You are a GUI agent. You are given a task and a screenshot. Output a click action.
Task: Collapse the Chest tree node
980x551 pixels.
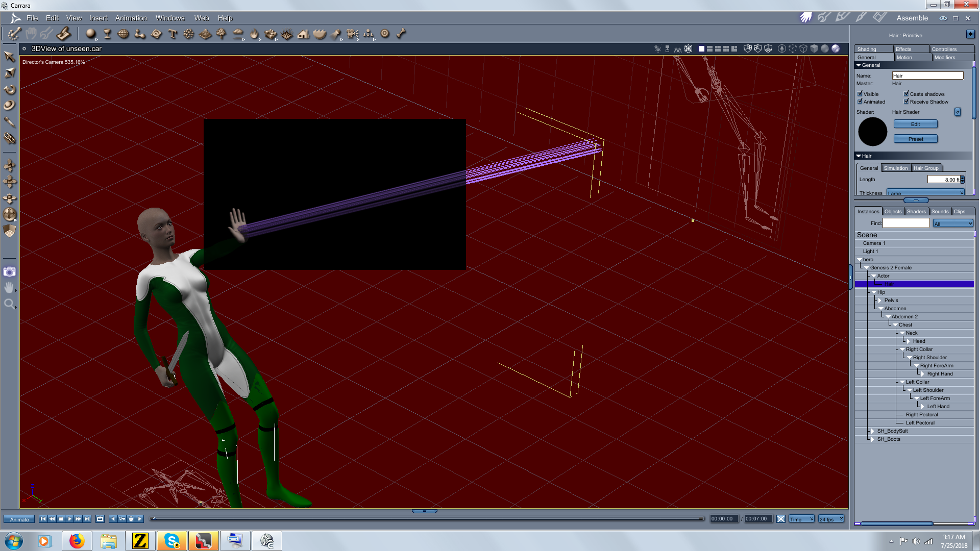click(895, 325)
